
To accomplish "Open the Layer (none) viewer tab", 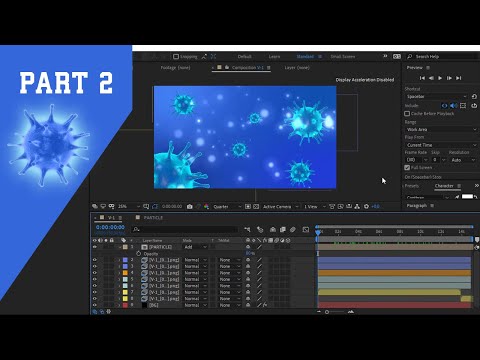I will pos(297,68).
